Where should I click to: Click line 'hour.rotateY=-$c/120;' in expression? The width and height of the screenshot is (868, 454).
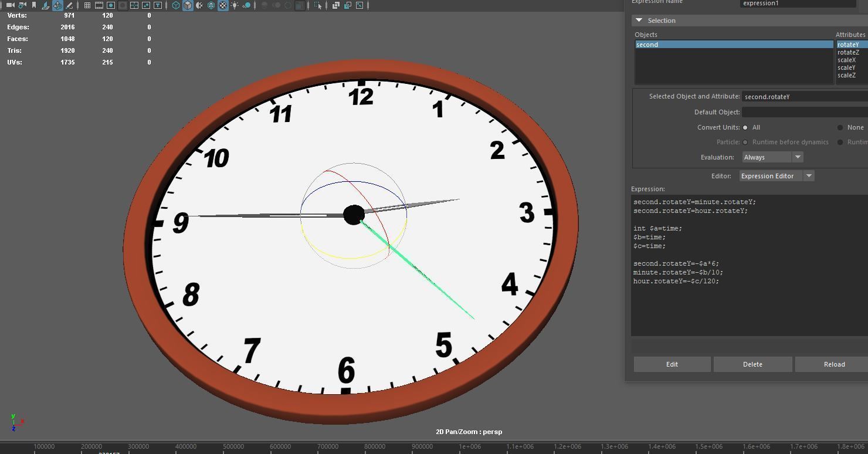676,281
